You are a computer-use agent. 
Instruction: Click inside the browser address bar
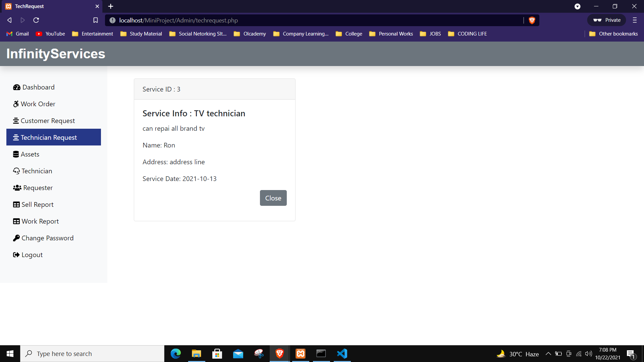click(x=302, y=20)
